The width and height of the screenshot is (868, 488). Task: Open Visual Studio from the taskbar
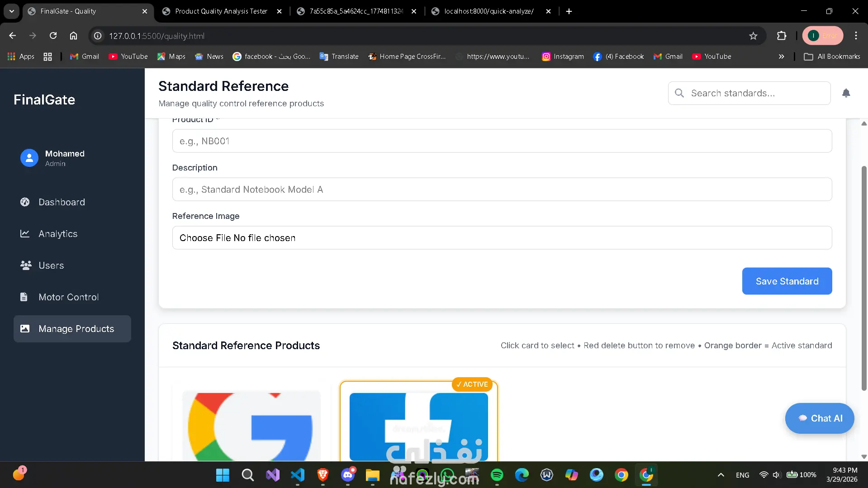(273, 475)
